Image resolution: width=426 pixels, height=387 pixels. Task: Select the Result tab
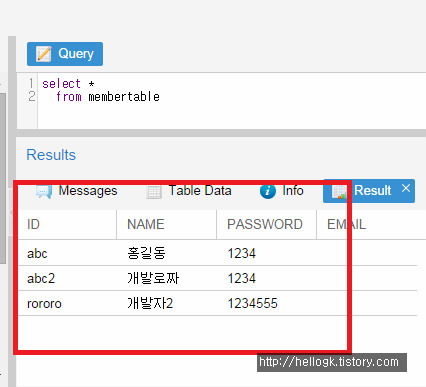click(369, 191)
